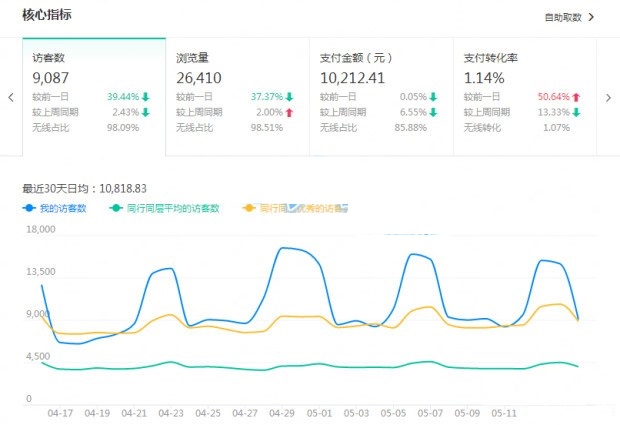Click the right carousel arrow for metrics
Image resolution: width=620 pixels, height=425 pixels.
609,98
